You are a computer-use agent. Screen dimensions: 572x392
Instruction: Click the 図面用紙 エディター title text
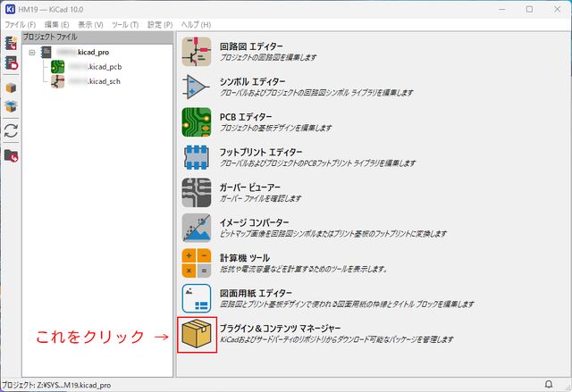(x=256, y=294)
